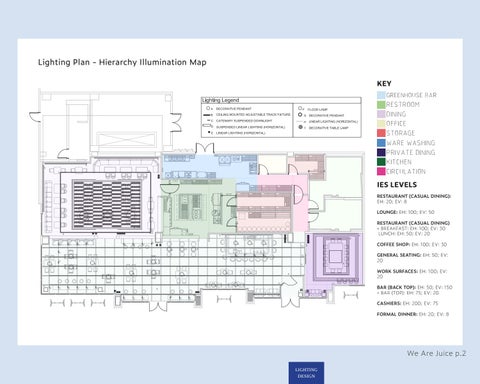Click the 'GENERAL SEATING' IES level entry
Screen dimensions: 480x384
[412, 258]
